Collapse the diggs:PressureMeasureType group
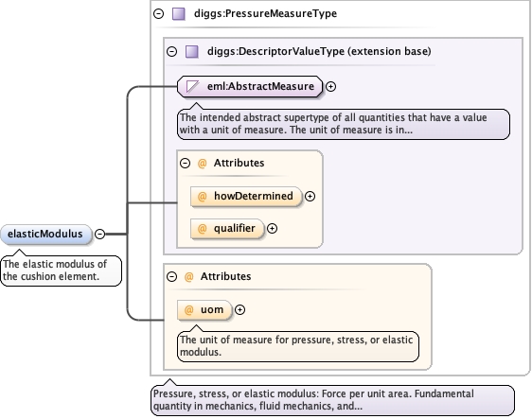Viewport: 532px width, 419px height. pos(158,14)
